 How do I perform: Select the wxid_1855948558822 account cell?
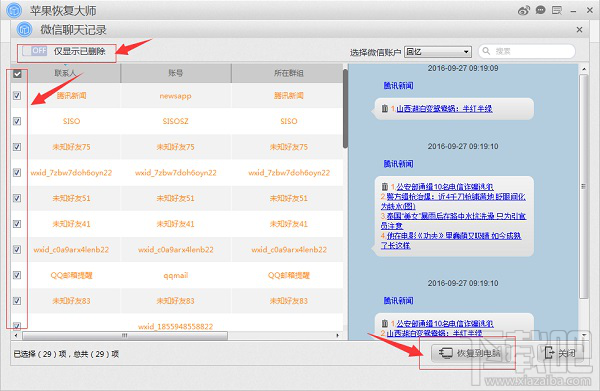pos(175,326)
